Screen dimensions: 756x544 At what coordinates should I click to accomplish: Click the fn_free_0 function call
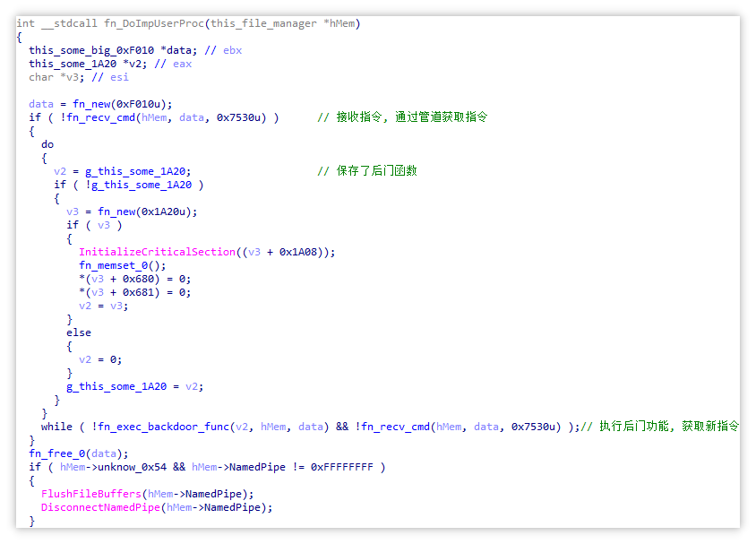tap(56, 453)
